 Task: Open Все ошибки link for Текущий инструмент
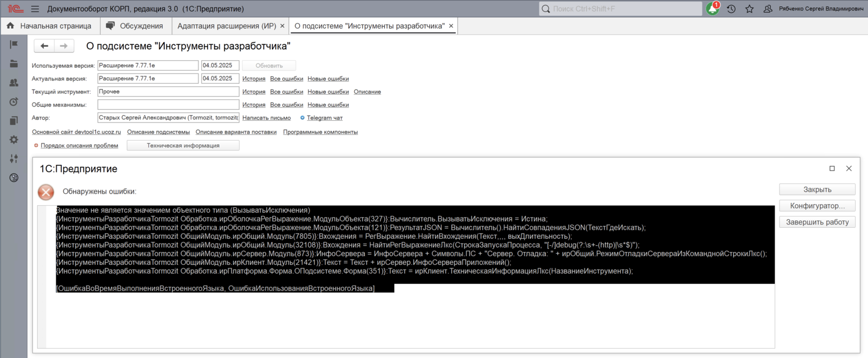[286, 92]
